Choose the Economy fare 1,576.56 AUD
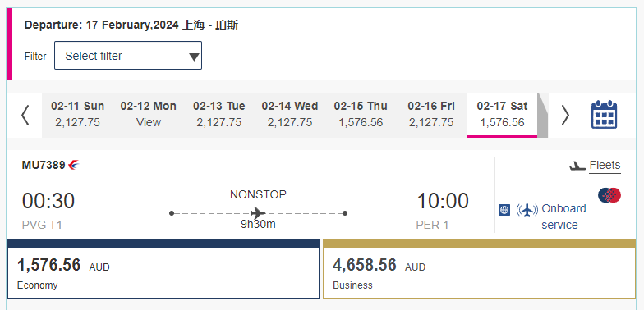644x310 pixels. 163,269
